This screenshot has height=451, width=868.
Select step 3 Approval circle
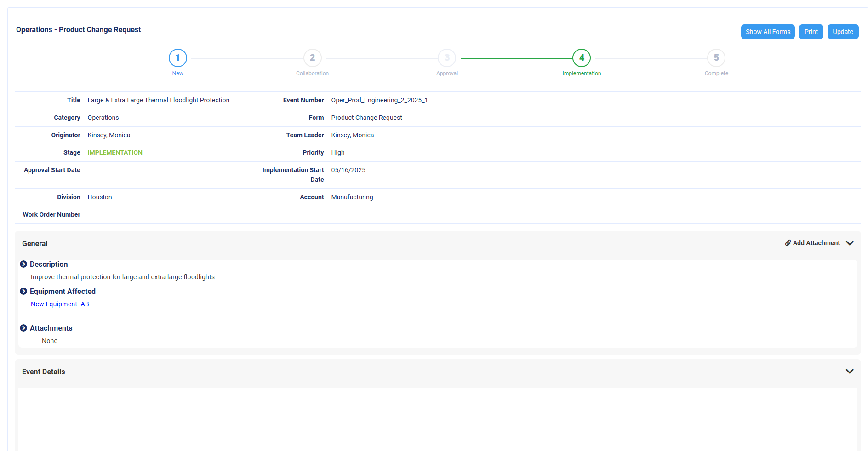point(447,58)
